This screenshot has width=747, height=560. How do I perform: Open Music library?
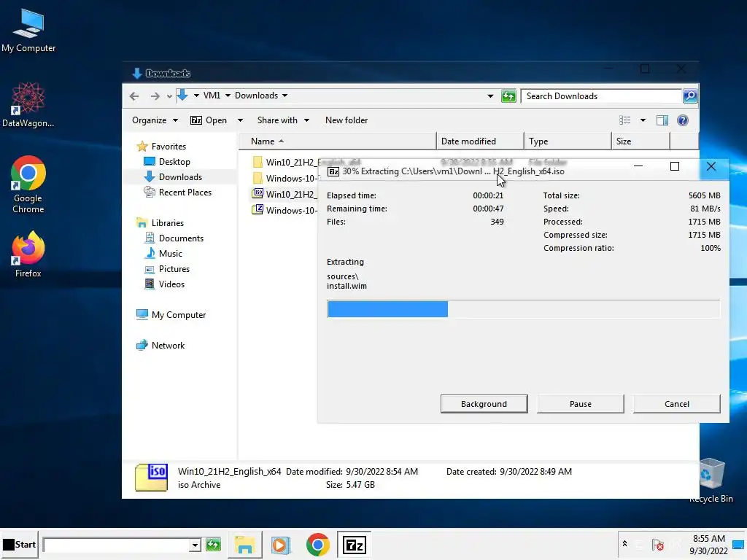click(x=163, y=253)
